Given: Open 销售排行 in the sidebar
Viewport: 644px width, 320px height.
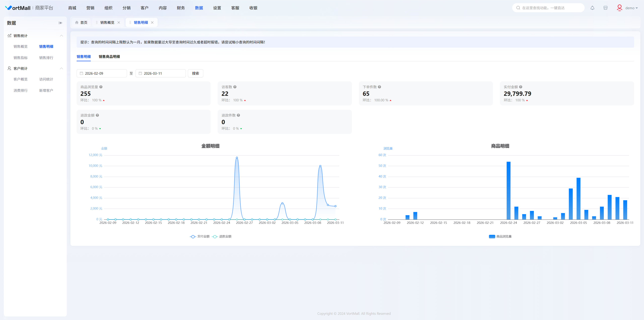Looking at the screenshot, I should click(46, 58).
